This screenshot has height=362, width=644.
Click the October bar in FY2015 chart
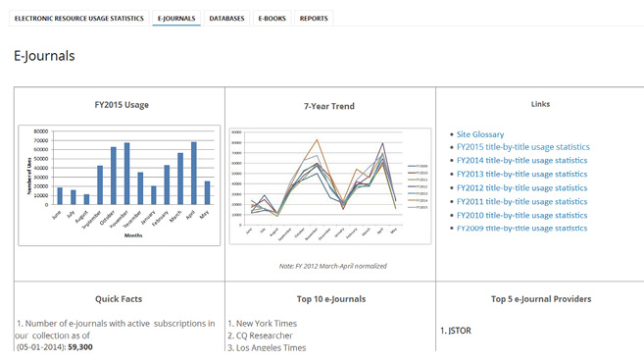(114, 176)
